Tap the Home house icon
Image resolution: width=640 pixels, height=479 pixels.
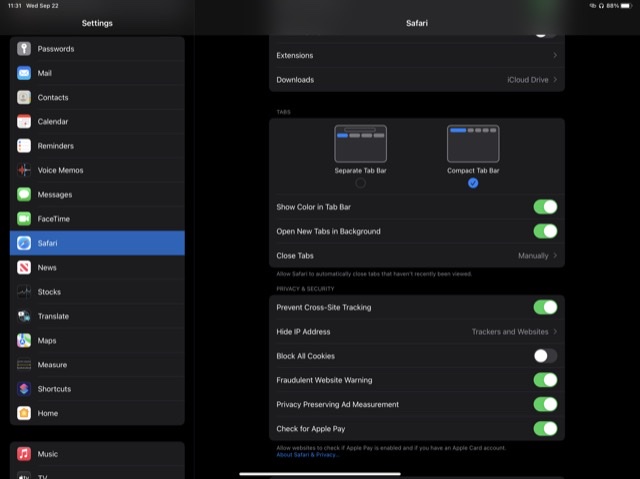24,413
